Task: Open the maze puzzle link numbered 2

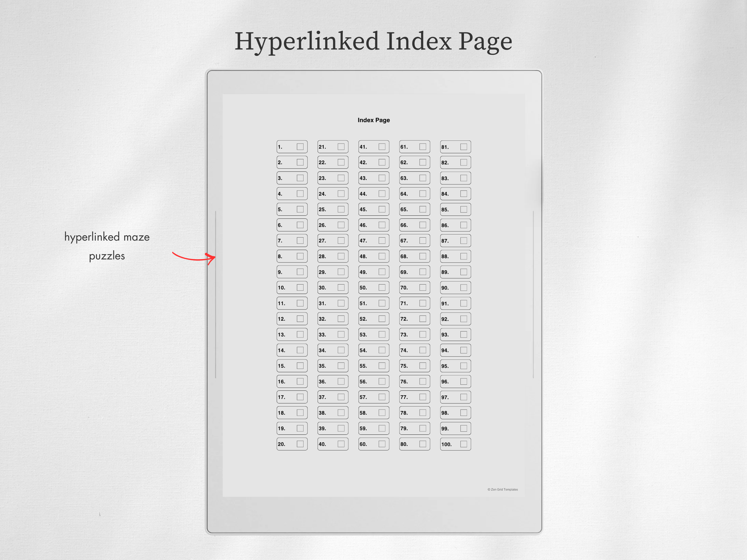Action: pos(280,162)
